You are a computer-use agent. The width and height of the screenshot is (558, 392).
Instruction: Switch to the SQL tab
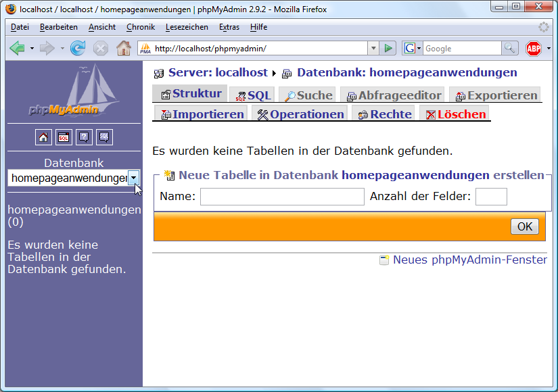[252, 95]
